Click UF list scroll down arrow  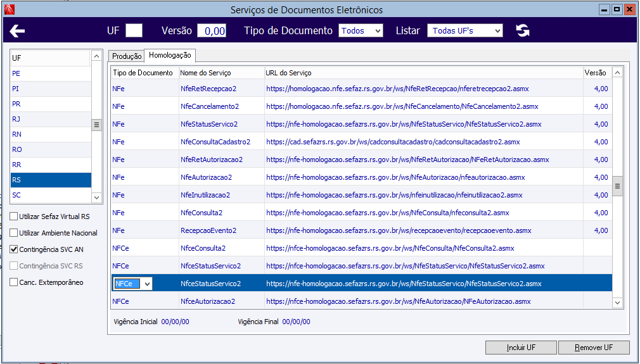[96, 198]
